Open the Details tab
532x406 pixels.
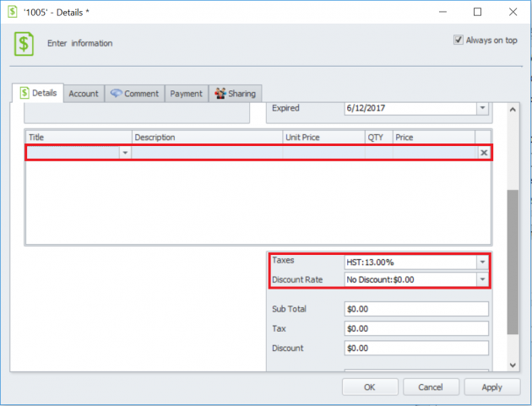[38, 94]
